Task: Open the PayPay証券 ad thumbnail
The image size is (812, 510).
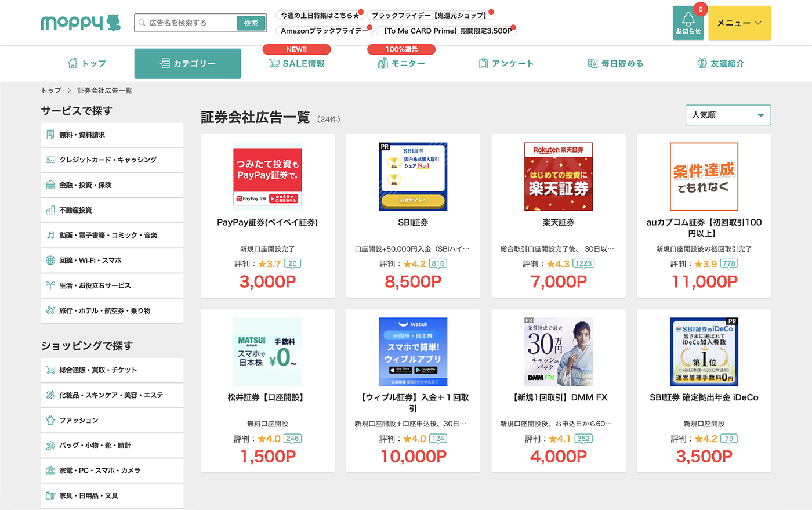Action: tap(267, 176)
